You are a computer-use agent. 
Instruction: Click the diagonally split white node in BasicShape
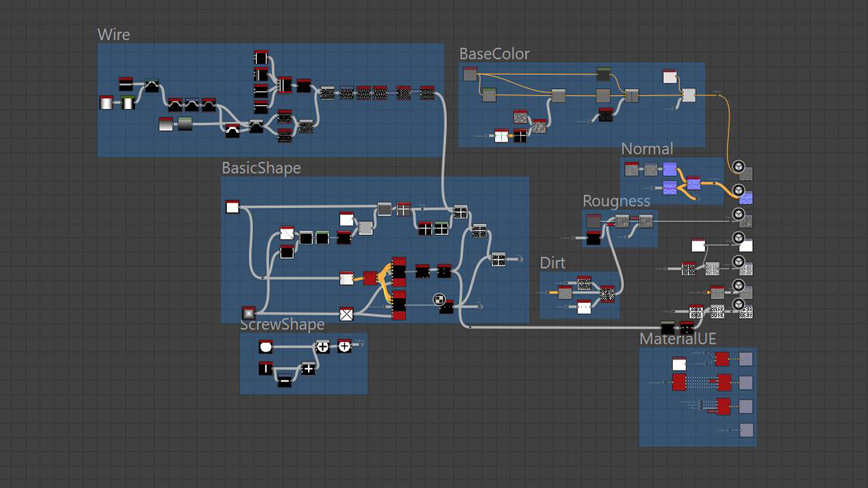pyautogui.click(x=287, y=232)
